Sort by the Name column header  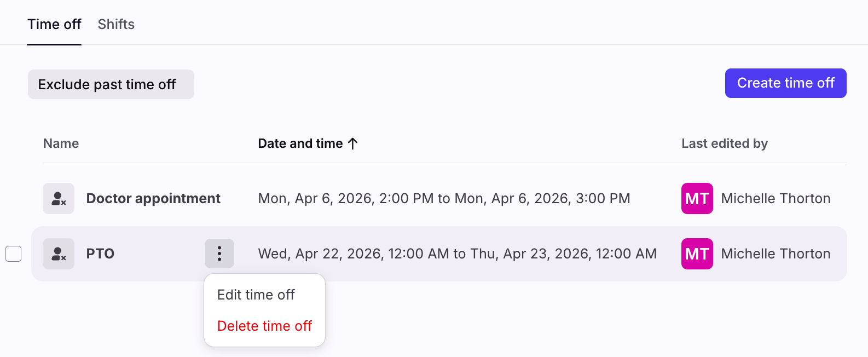coord(61,143)
